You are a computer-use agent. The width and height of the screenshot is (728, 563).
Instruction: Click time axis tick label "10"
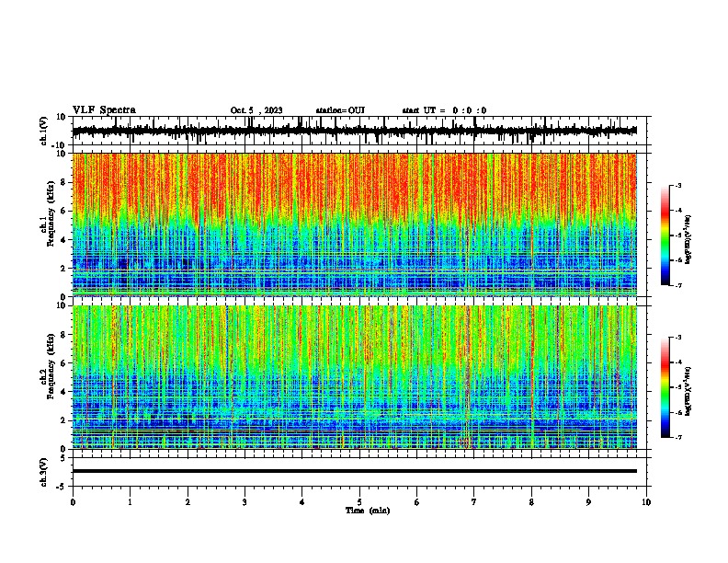pyautogui.click(x=646, y=502)
